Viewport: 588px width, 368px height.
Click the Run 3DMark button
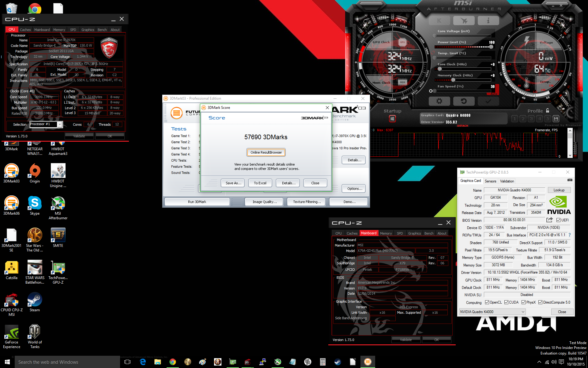(197, 202)
